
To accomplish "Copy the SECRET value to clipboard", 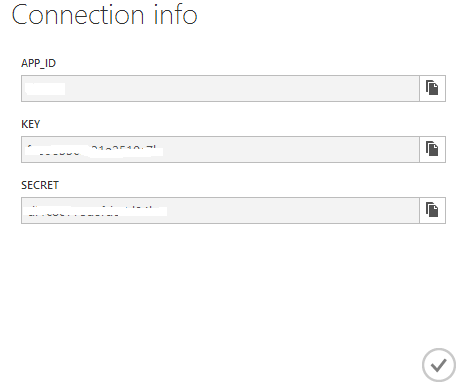I will tap(432, 210).
